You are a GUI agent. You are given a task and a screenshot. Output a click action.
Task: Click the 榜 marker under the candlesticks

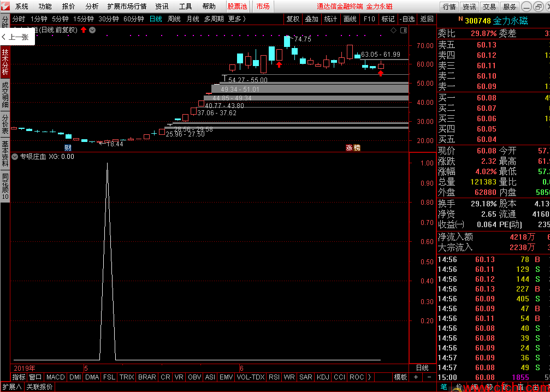(x=357, y=147)
